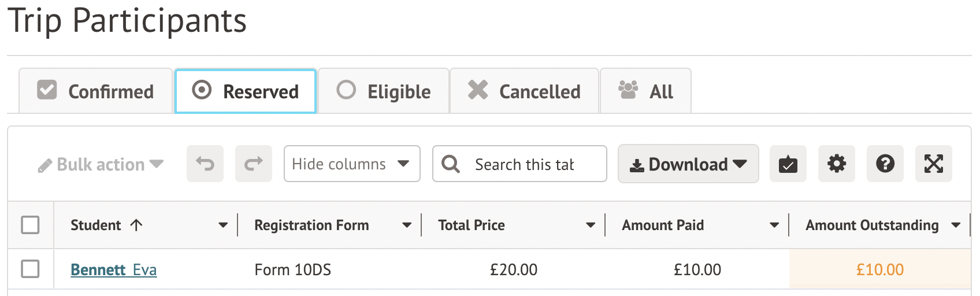Image resolution: width=980 pixels, height=296 pixels.
Task: Select the Cancelled tab
Action: coord(524,91)
